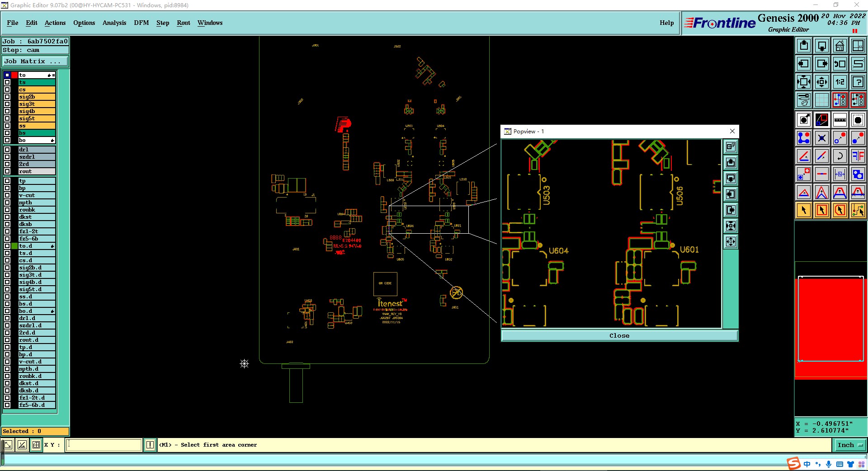Toggle display checkbox for layer sig2b
The height and width of the screenshot is (471, 868).
tap(7, 97)
